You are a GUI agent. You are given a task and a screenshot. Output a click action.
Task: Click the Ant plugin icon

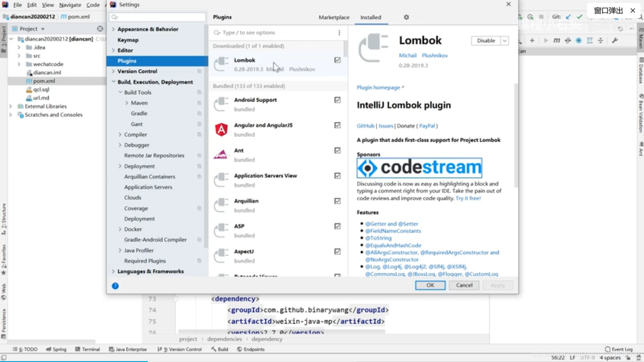click(x=221, y=155)
